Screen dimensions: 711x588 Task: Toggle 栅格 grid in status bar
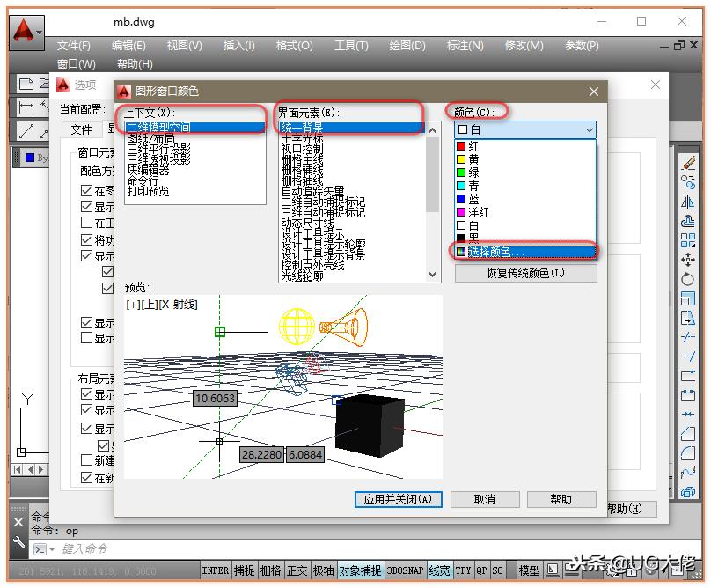pos(271,570)
